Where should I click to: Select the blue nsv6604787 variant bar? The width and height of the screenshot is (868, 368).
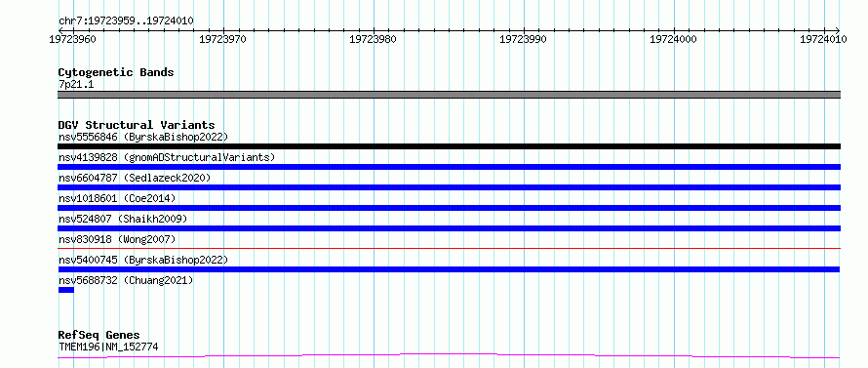(449, 187)
